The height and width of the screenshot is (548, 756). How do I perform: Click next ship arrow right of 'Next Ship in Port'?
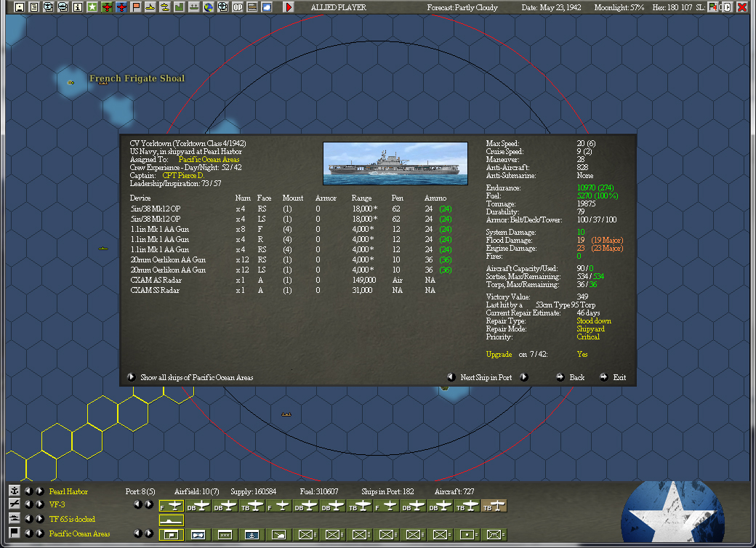tap(524, 377)
